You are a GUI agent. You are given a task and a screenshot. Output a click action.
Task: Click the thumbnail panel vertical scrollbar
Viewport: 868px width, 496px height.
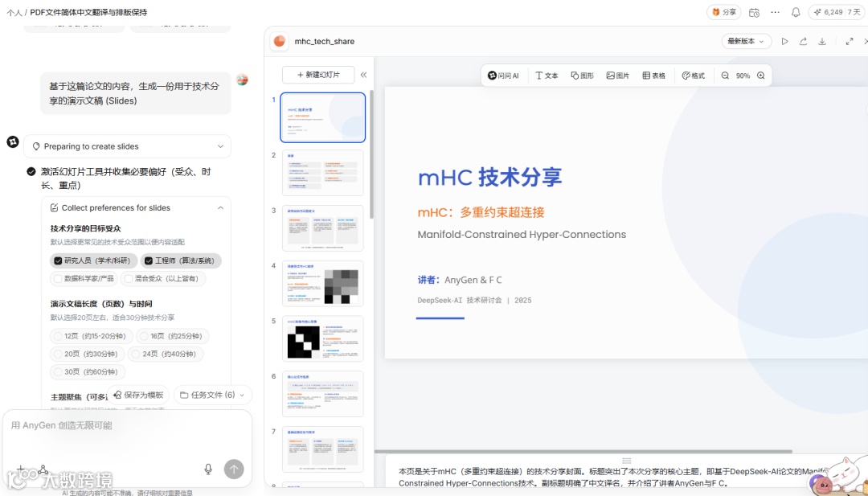371,155
